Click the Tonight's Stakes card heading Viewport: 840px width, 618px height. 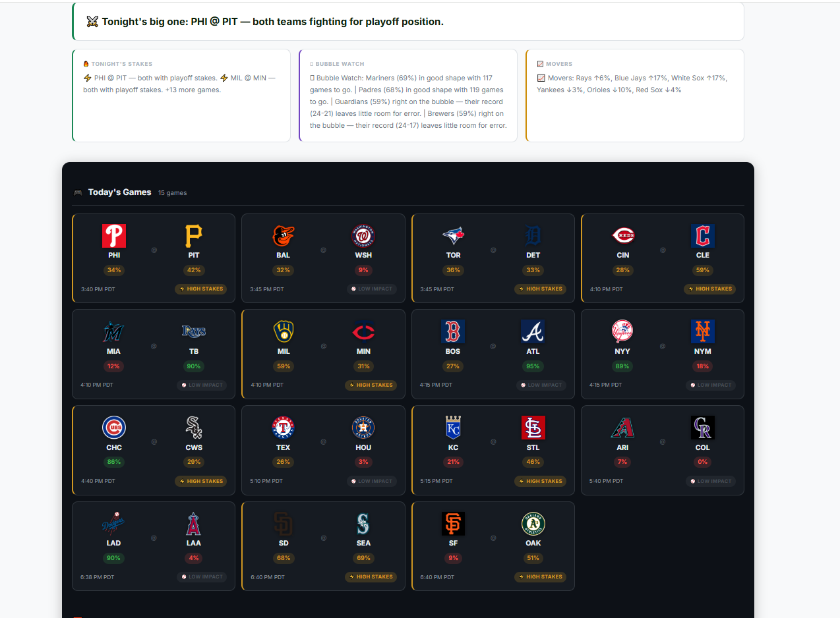[118, 64]
